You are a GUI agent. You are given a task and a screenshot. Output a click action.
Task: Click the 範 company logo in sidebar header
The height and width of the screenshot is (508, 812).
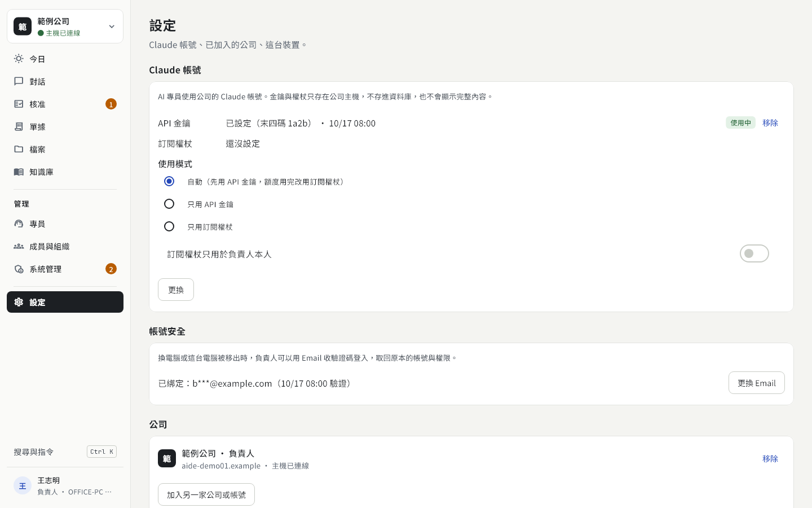pyautogui.click(x=23, y=26)
